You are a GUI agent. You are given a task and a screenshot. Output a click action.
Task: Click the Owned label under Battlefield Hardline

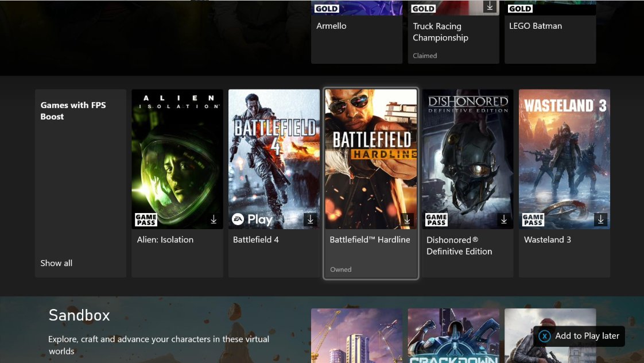341,270
